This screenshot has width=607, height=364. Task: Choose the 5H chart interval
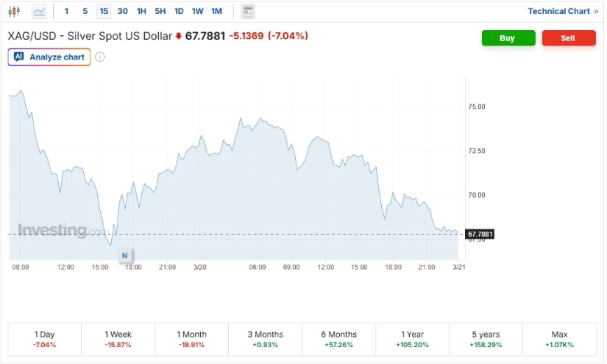click(160, 11)
